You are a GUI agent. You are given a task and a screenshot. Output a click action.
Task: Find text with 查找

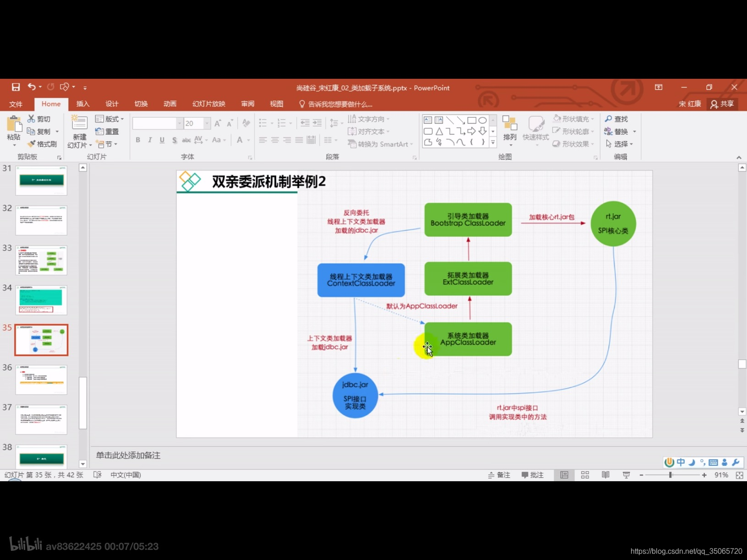[616, 119]
